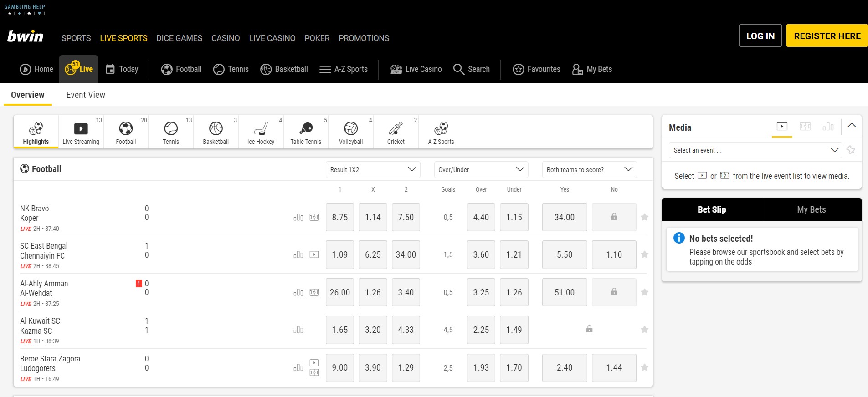Viewport: 868px width, 397px height.
Task: Select Ice Hockey sport filter
Action: click(261, 132)
